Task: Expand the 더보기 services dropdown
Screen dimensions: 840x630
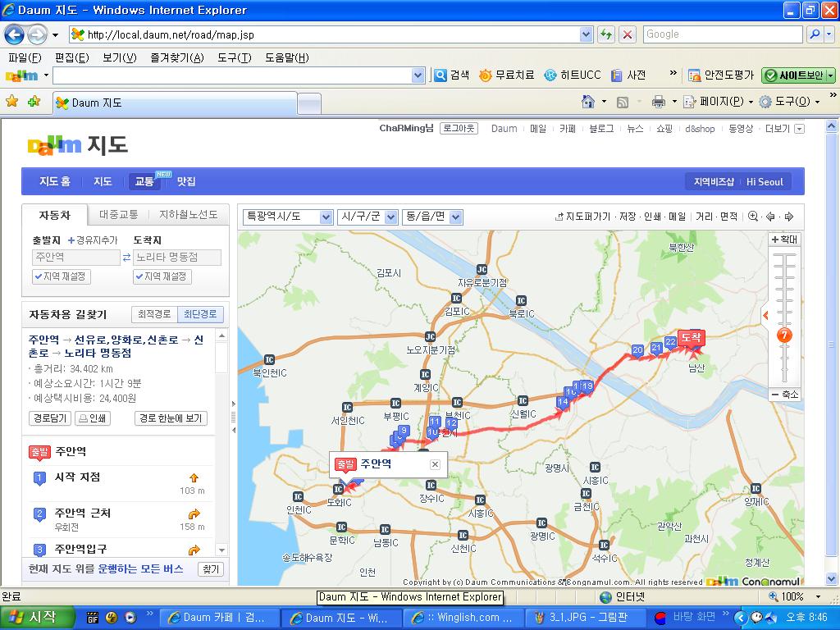Action: pos(799,129)
